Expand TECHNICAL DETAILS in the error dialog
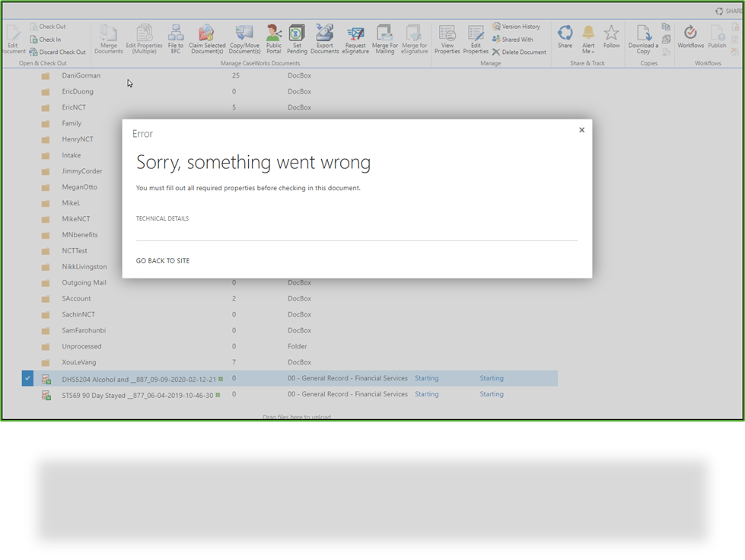Screen dimensions: 745x560 162,218
